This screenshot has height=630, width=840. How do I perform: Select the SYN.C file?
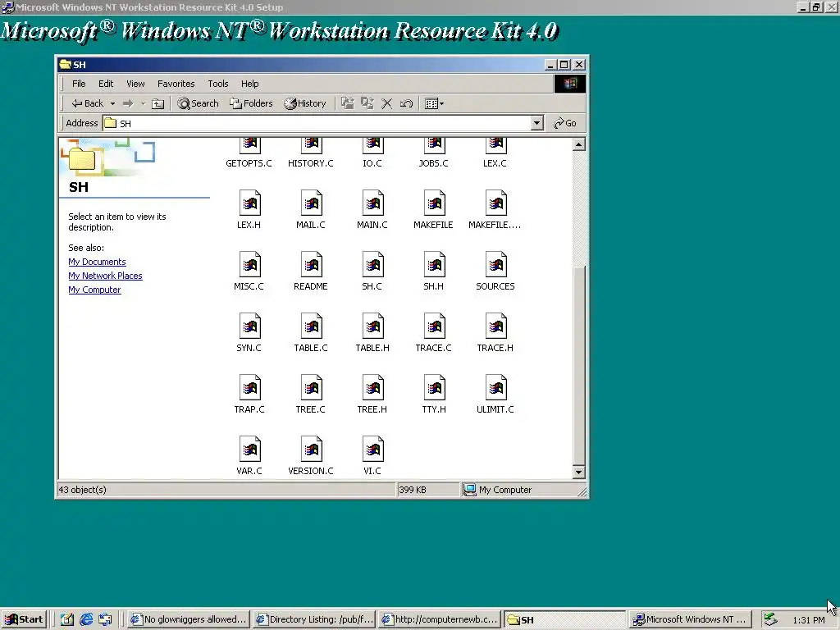249,333
